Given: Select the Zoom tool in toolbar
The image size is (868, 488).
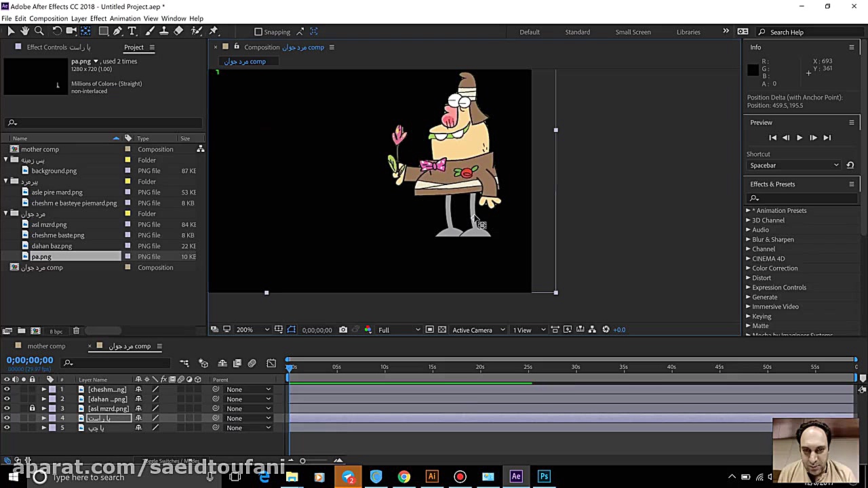Looking at the screenshot, I should [39, 31].
